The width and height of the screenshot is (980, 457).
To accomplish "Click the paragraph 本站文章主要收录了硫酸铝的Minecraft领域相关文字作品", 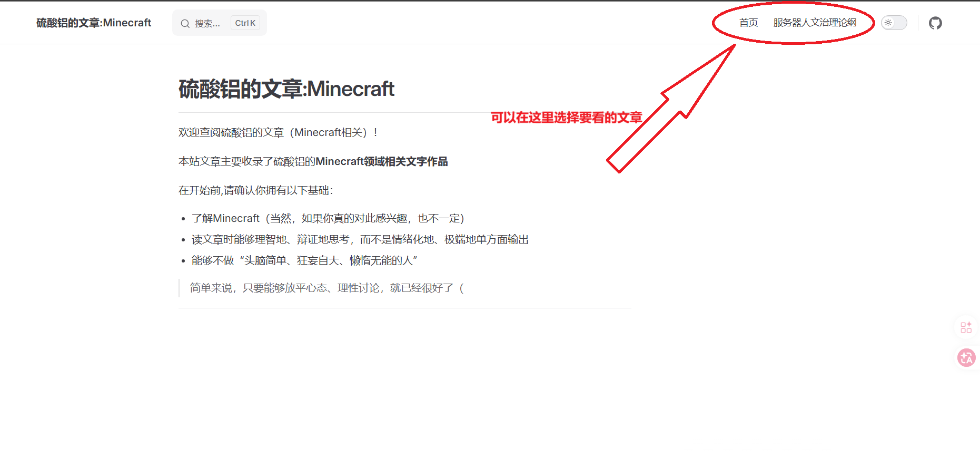I will (x=313, y=161).
